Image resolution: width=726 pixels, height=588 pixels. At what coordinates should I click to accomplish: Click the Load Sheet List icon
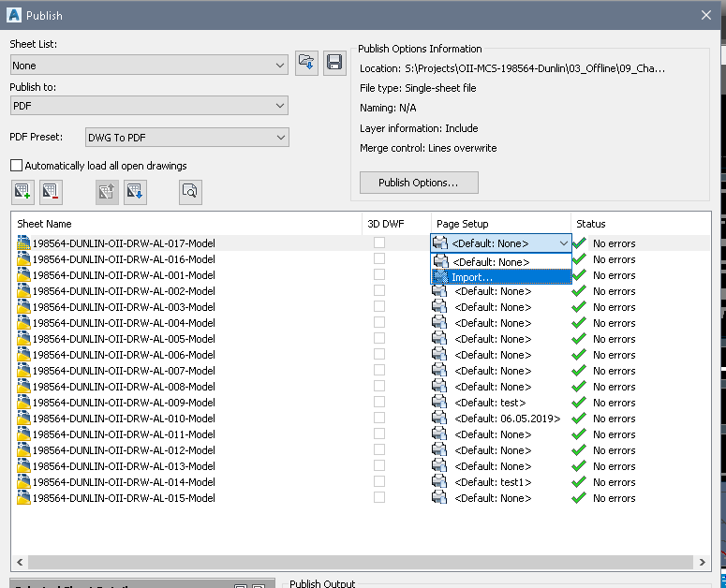pos(306,64)
